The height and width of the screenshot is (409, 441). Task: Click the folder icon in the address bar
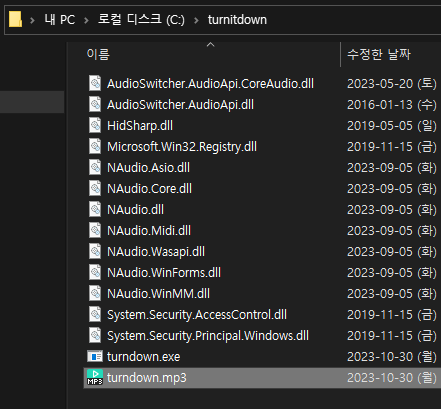pyautogui.click(x=15, y=19)
